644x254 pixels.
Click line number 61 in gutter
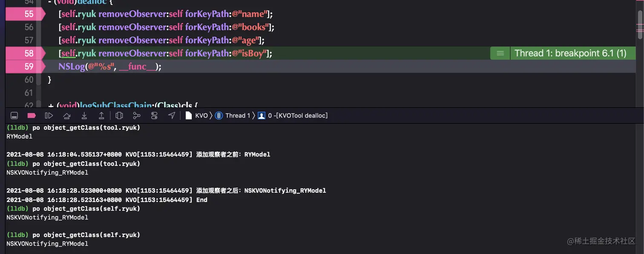pos(29,92)
